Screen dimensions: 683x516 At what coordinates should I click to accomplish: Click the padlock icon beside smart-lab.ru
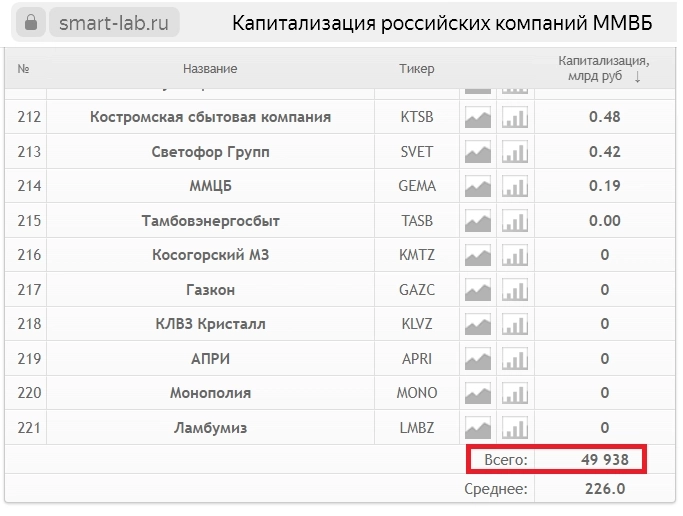pyautogui.click(x=31, y=22)
